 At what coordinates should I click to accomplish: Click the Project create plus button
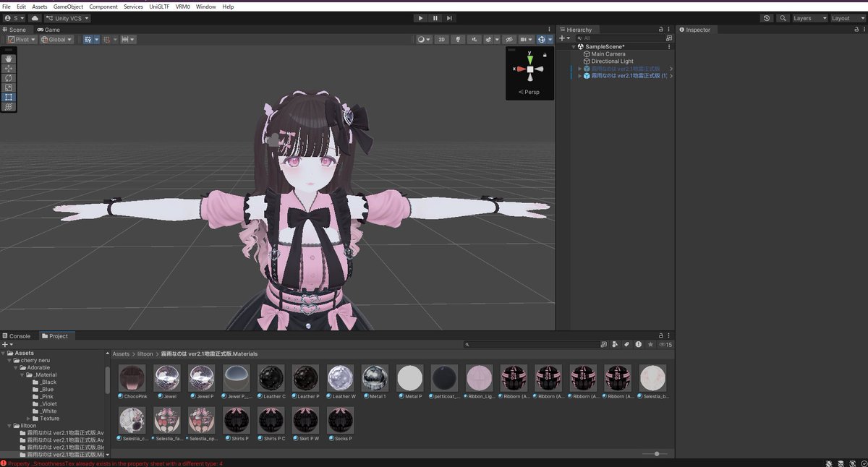(x=7, y=345)
